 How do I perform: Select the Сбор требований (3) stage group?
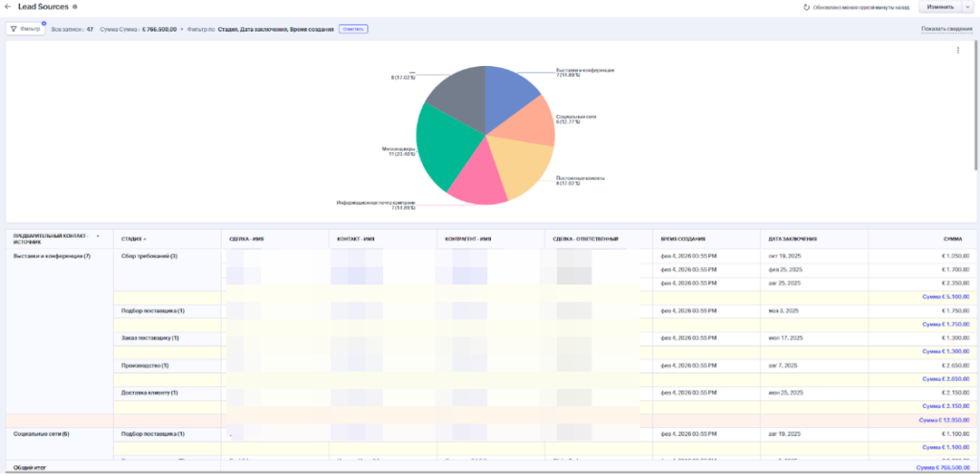pos(149,257)
